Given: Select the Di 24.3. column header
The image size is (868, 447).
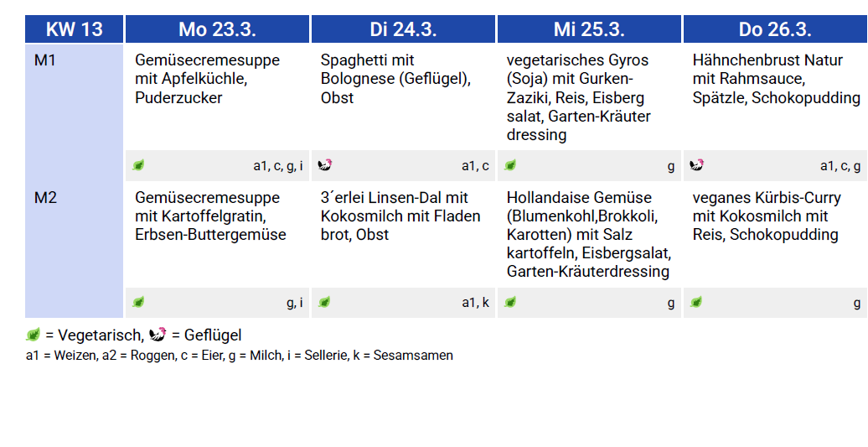Looking at the screenshot, I should [403, 29].
